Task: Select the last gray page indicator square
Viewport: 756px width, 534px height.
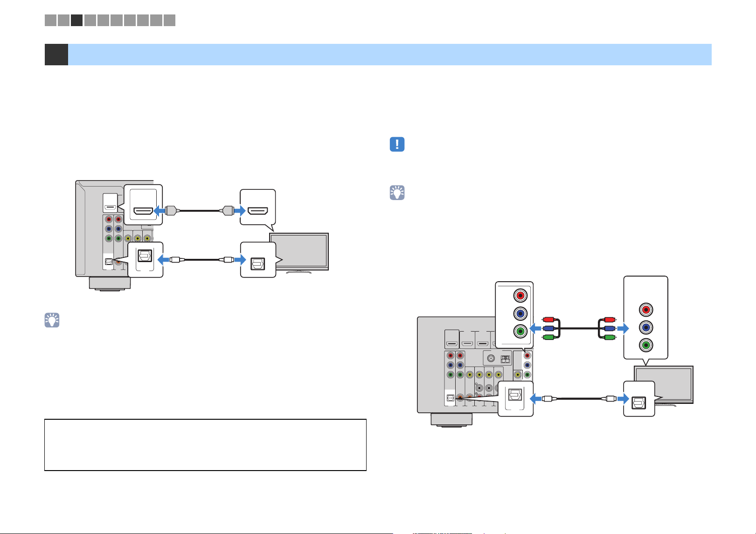Action: [x=169, y=20]
